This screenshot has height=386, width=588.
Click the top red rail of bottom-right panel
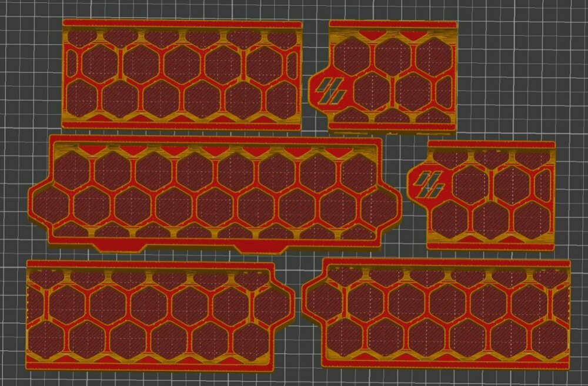pos(446,263)
